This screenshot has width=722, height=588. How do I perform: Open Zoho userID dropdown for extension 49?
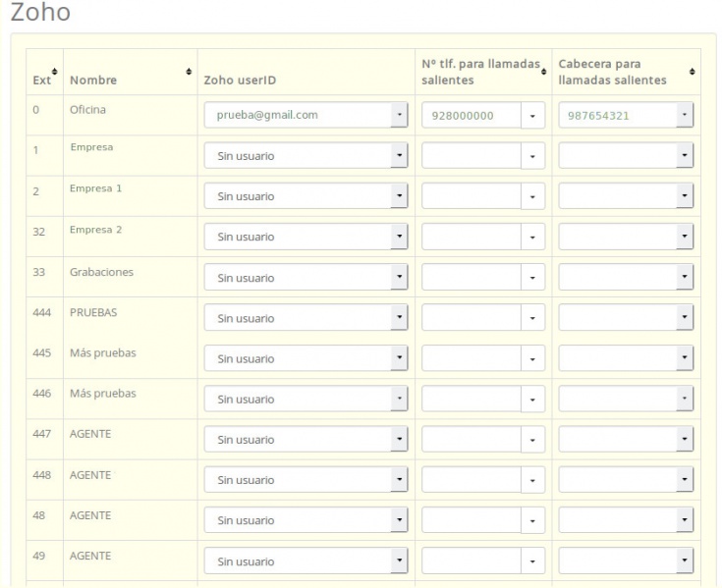click(x=305, y=561)
